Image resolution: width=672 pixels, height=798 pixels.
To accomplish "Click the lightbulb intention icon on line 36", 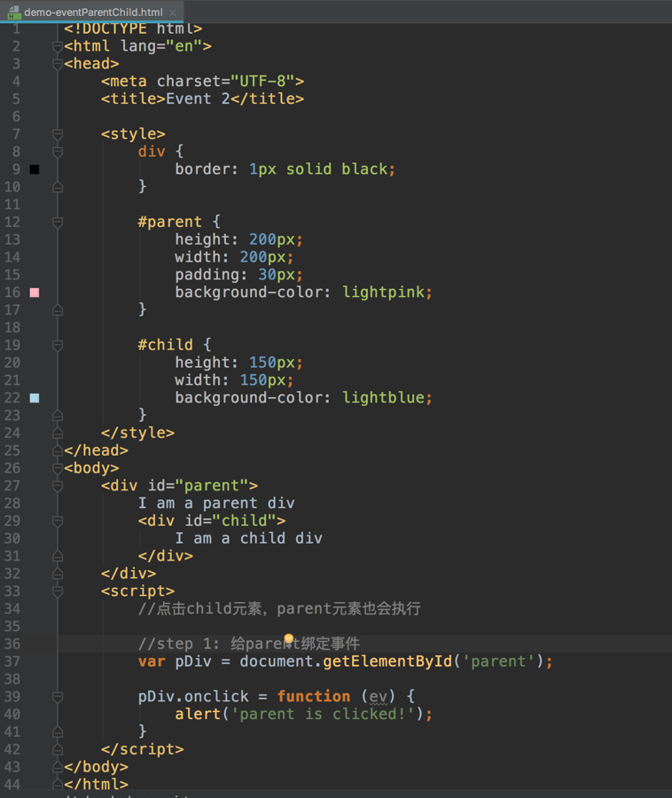I will click(288, 638).
